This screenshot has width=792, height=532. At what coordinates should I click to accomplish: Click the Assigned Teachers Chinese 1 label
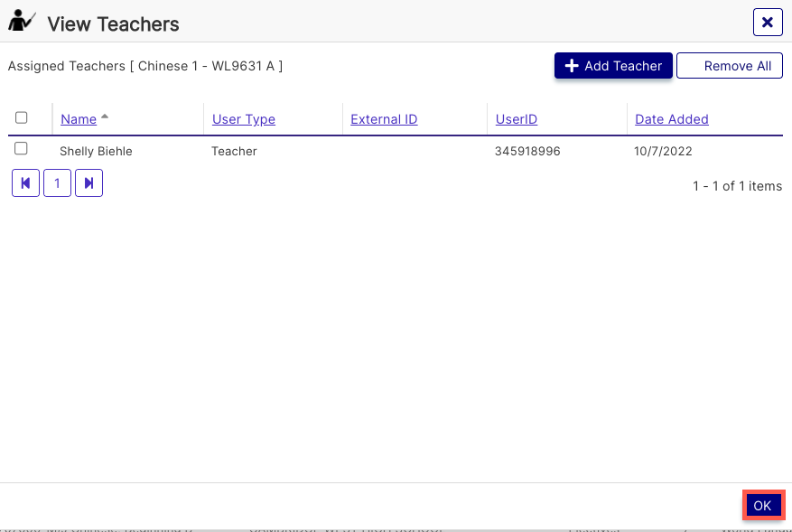click(145, 66)
